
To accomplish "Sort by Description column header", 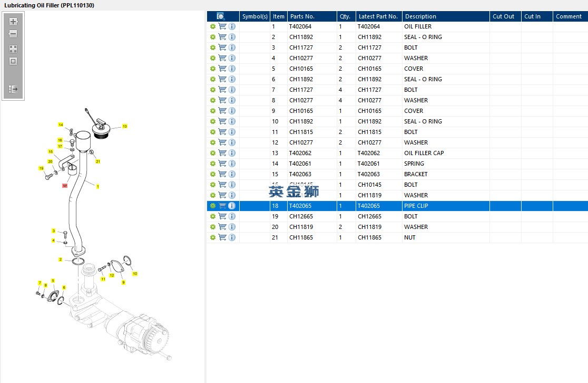I will [446, 16].
